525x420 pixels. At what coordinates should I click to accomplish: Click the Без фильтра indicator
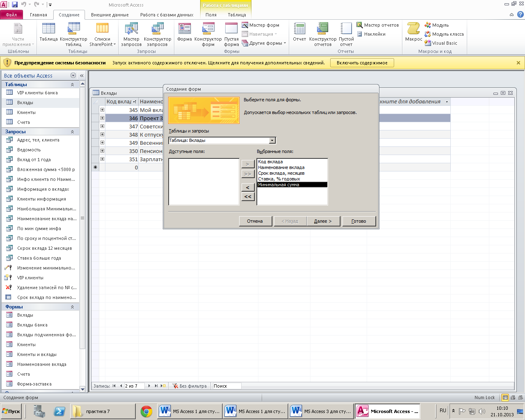[x=190, y=386]
